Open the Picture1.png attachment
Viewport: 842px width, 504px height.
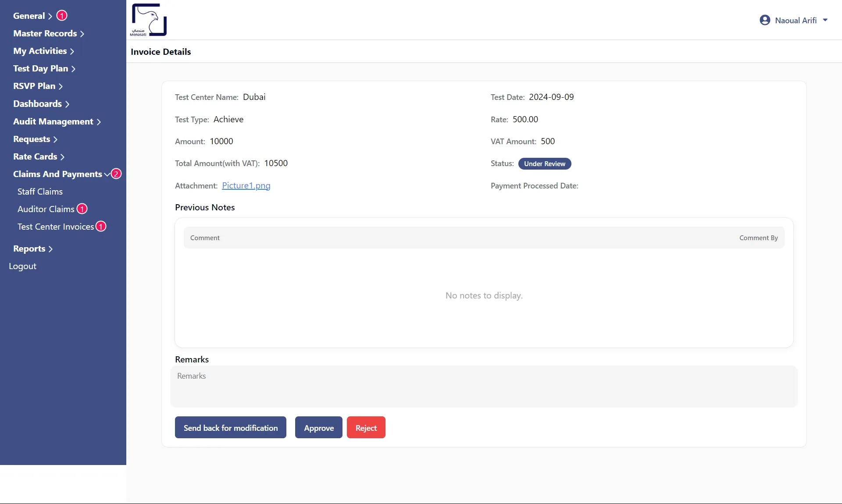[246, 185]
